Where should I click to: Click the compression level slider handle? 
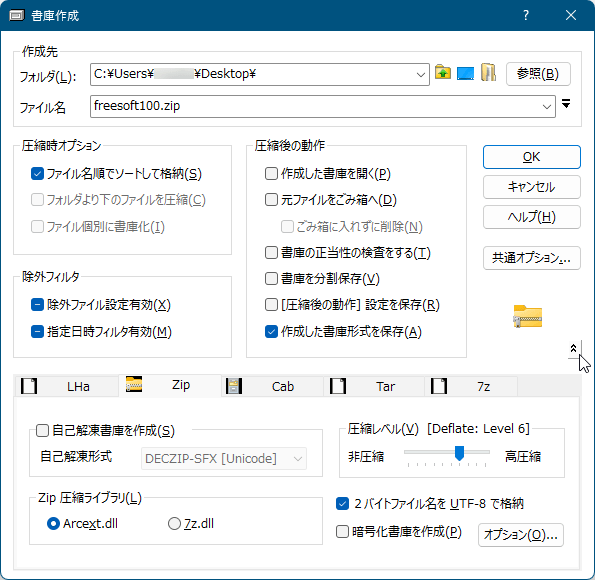point(459,453)
